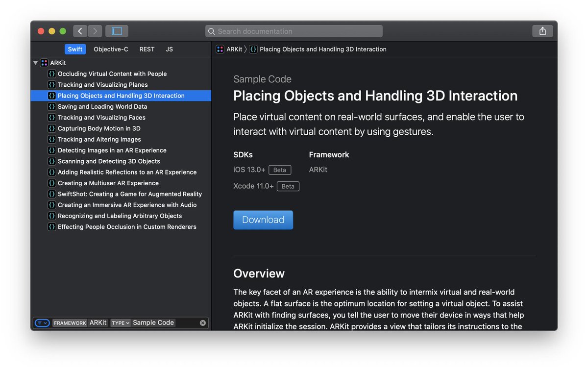Click the sample code icon beside Tracking and Visualizing Planes
588x371 pixels.
(x=52, y=85)
